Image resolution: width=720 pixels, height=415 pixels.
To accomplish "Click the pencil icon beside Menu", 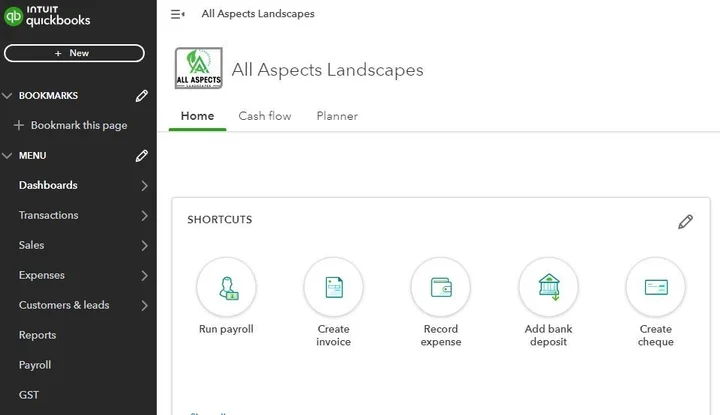I will point(142,156).
